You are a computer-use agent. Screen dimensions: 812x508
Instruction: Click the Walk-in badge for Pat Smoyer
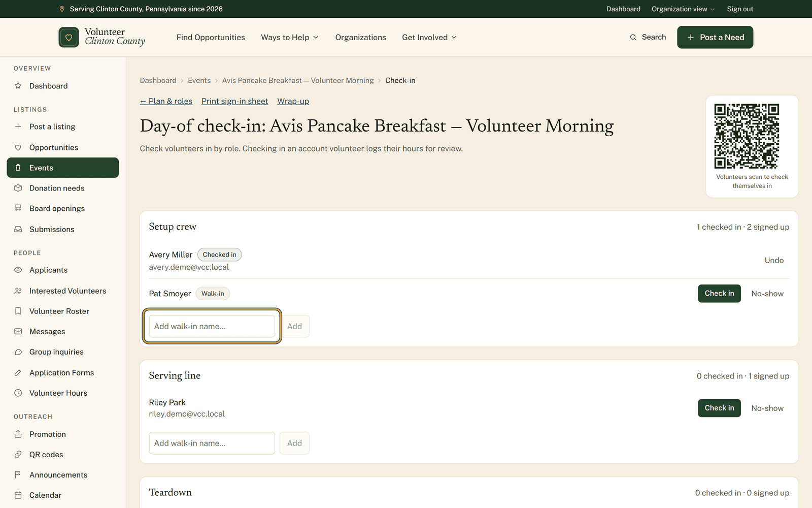pos(213,294)
